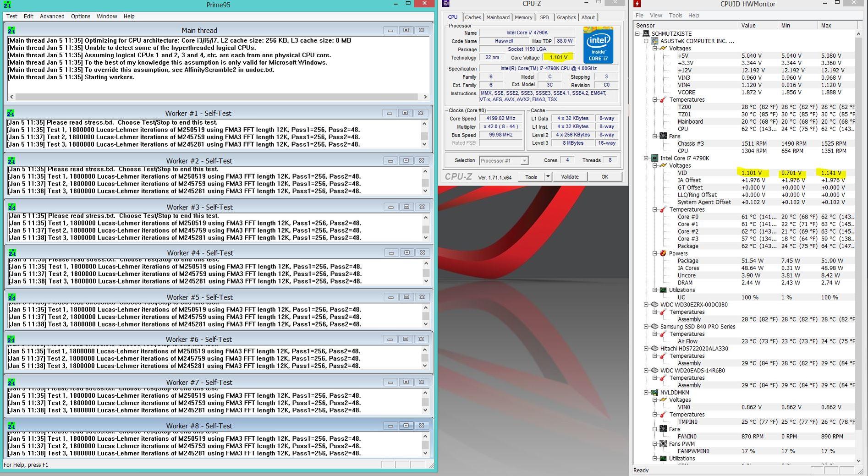Click the Worker #3 window icon
This screenshot has height=476, width=868.
pos(11,207)
